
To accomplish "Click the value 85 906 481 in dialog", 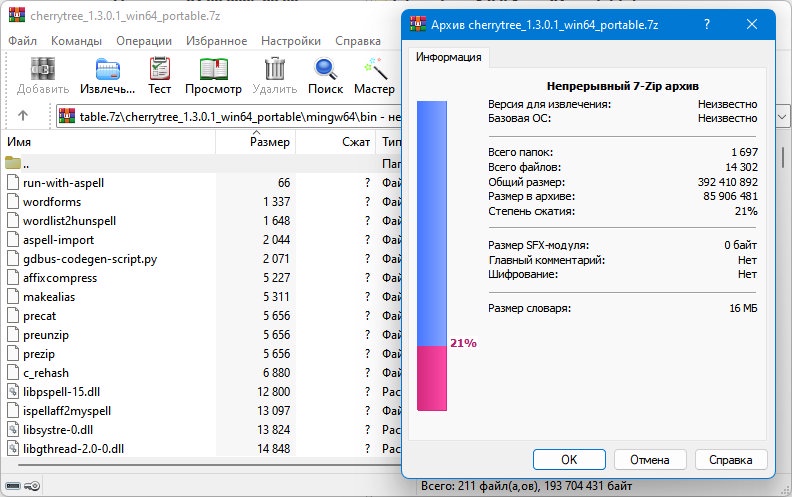I will tap(730, 196).
